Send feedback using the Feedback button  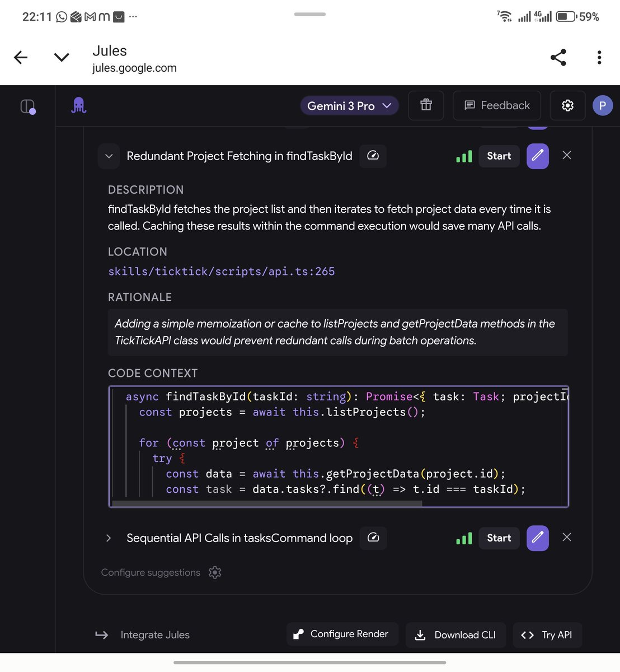497,105
